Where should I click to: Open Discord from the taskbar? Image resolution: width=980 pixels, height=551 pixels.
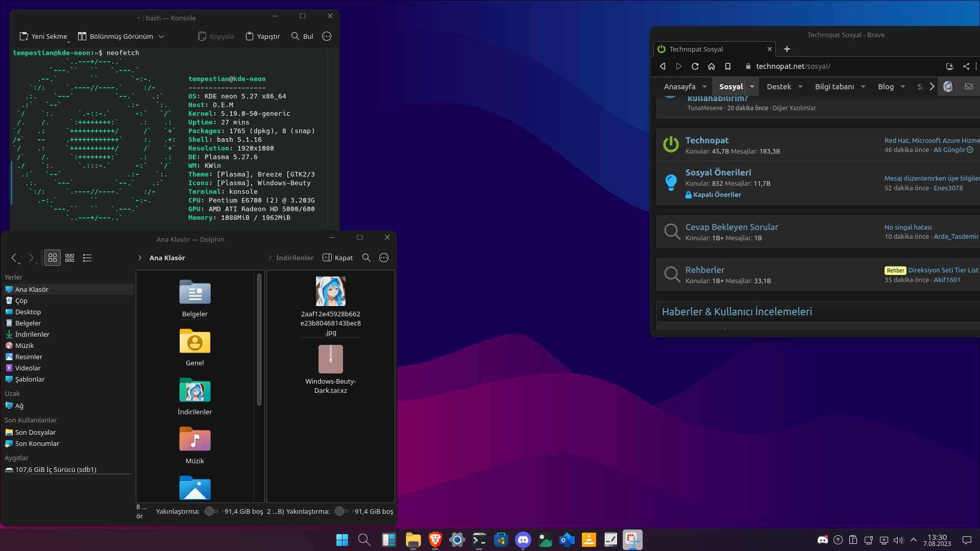point(523,540)
